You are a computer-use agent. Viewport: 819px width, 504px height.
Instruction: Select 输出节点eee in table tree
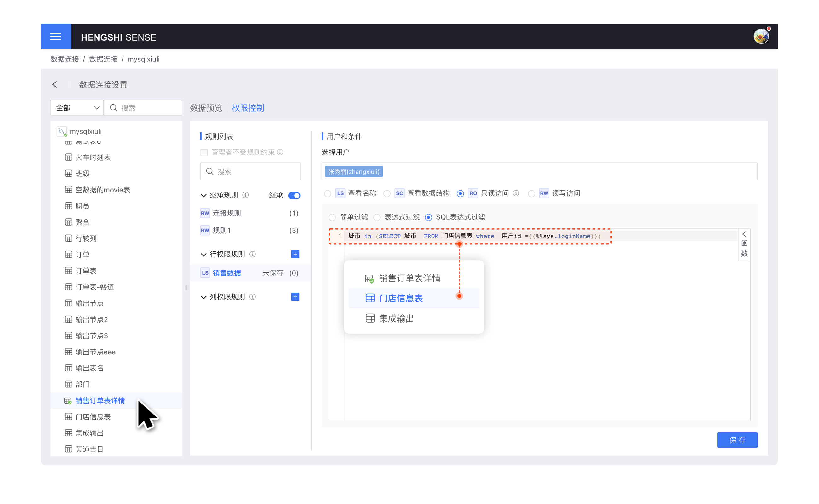point(116,352)
